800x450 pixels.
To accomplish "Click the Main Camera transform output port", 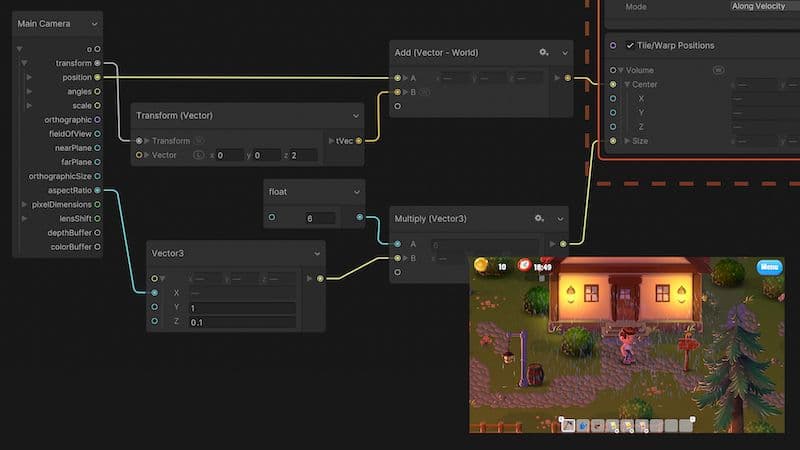I will [97, 63].
